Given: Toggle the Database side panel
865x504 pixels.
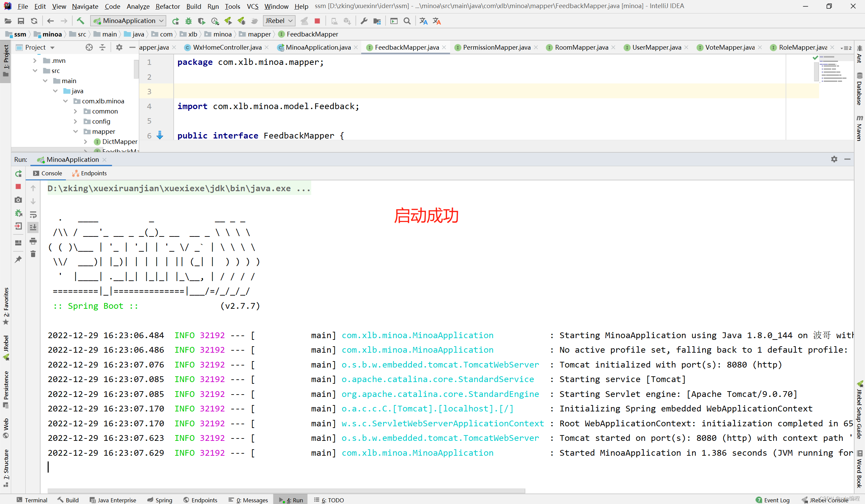Looking at the screenshot, I should (860, 89).
